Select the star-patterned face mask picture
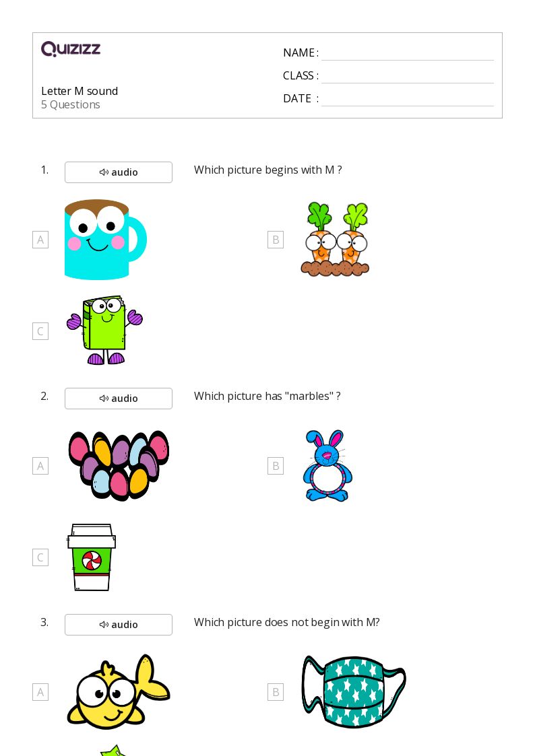 [354, 691]
